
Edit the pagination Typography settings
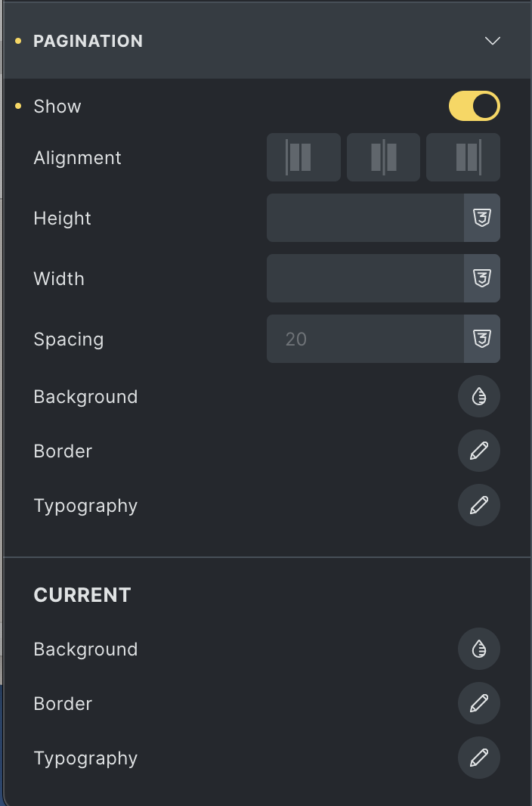click(479, 505)
